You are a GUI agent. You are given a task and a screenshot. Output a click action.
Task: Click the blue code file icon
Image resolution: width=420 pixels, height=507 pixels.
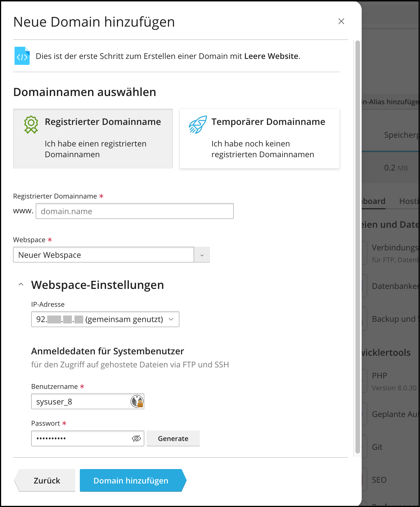coord(22,56)
